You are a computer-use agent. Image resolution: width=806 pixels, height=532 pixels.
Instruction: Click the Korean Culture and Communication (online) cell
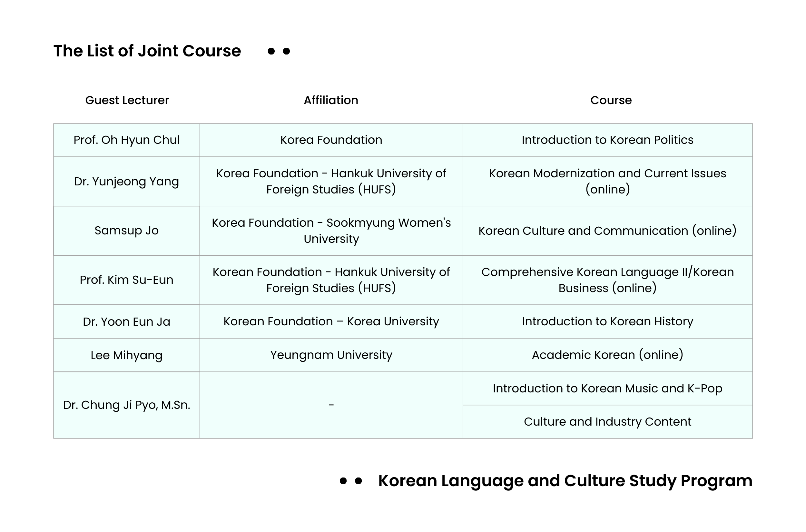click(607, 231)
